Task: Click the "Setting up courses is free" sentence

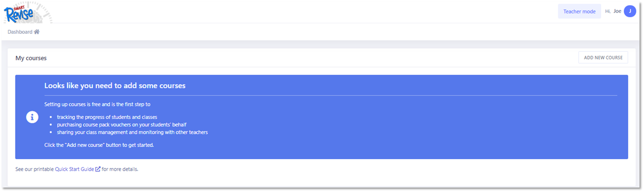Action: [97, 104]
